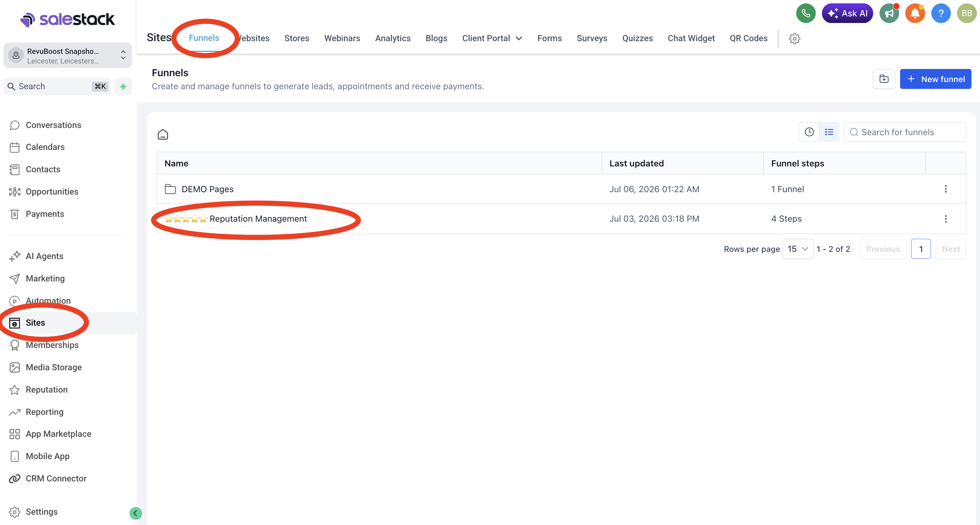Click the green lightning quick actions icon
Image resolution: width=980 pixels, height=525 pixels.
pyautogui.click(x=123, y=86)
